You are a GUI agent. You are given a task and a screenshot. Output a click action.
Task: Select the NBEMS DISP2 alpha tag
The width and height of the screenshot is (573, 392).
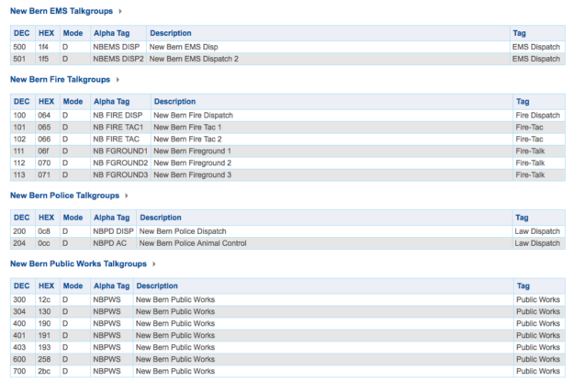click(118, 58)
